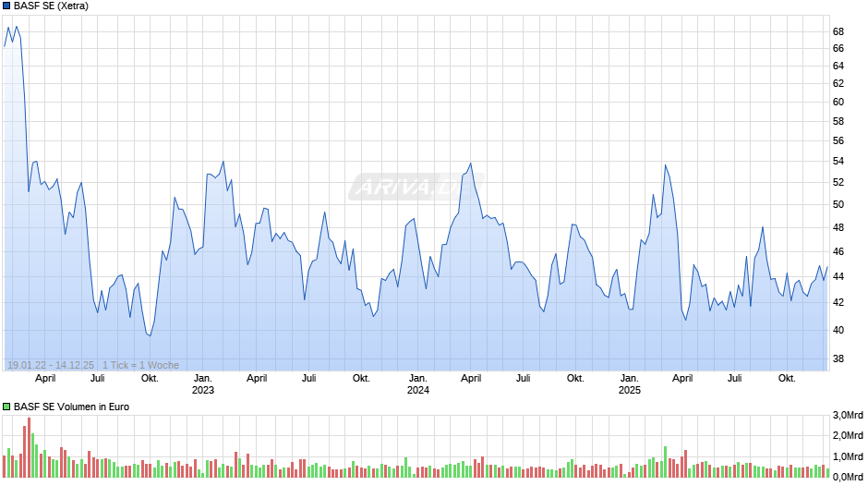Click the price axis label 38
Screen dimensions: 868x486
click(x=838, y=359)
